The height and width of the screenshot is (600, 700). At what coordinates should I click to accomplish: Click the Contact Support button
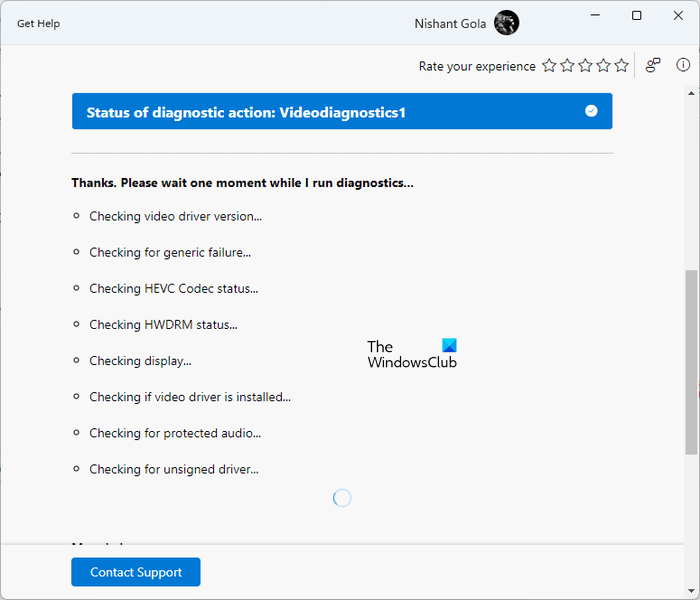pyautogui.click(x=136, y=572)
